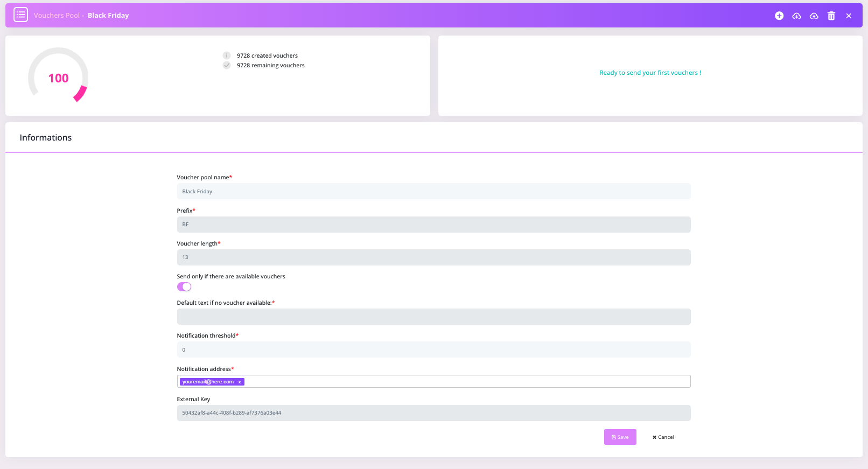The width and height of the screenshot is (868, 469).
Task: Click the add vouchers plus icon
Action: click(779, 16)
